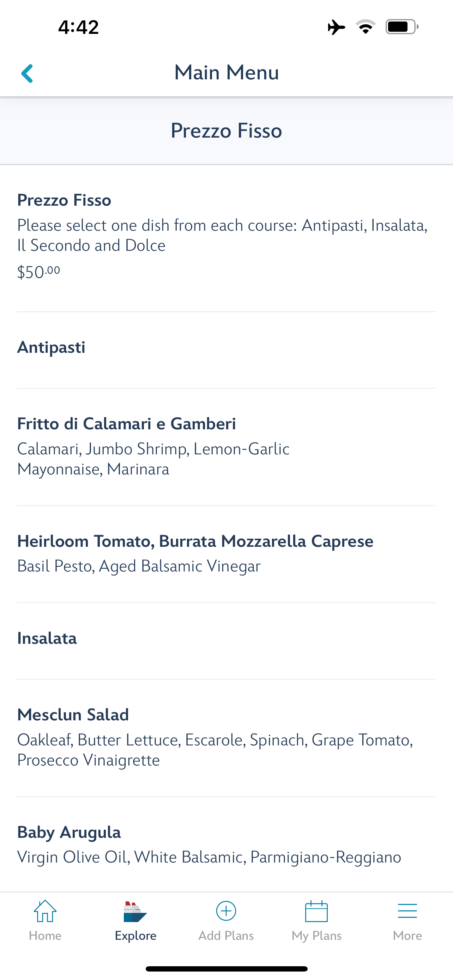The width and height of the screenshot is (453, 980).
Task: Tap the Antipasti course heading
Action: [x=52, y=347]
